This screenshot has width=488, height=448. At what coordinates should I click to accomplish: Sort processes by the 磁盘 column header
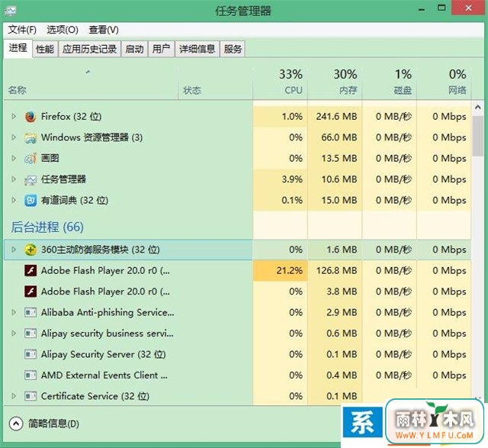pos(390,83)
